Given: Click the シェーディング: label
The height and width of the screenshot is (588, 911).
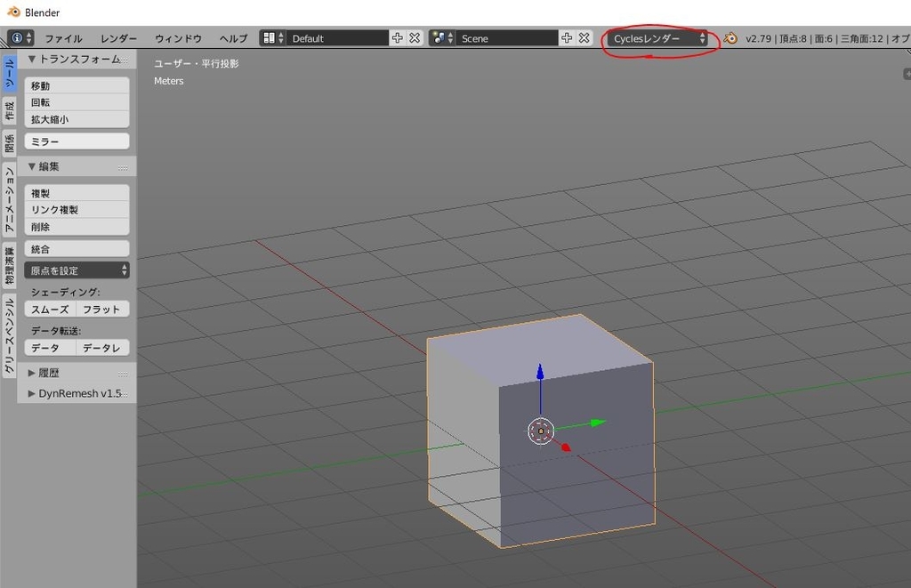Looking at the screenshot, I should [x=65, y=292].
